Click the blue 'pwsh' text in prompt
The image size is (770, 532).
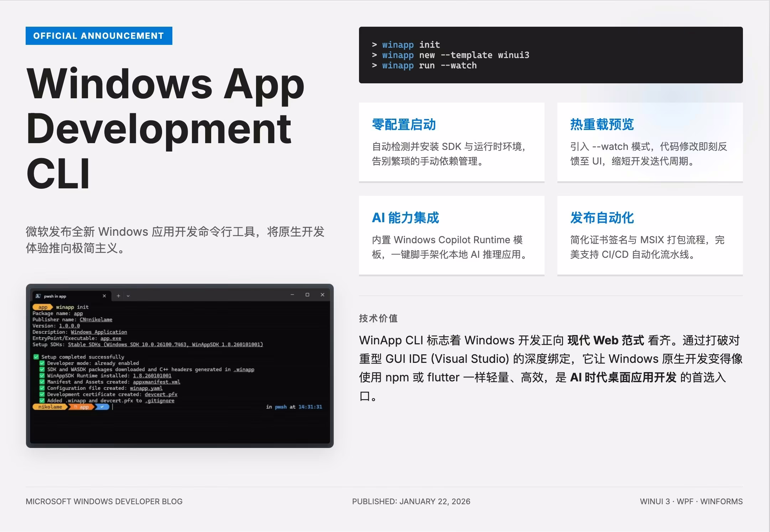tap(281, 407)
